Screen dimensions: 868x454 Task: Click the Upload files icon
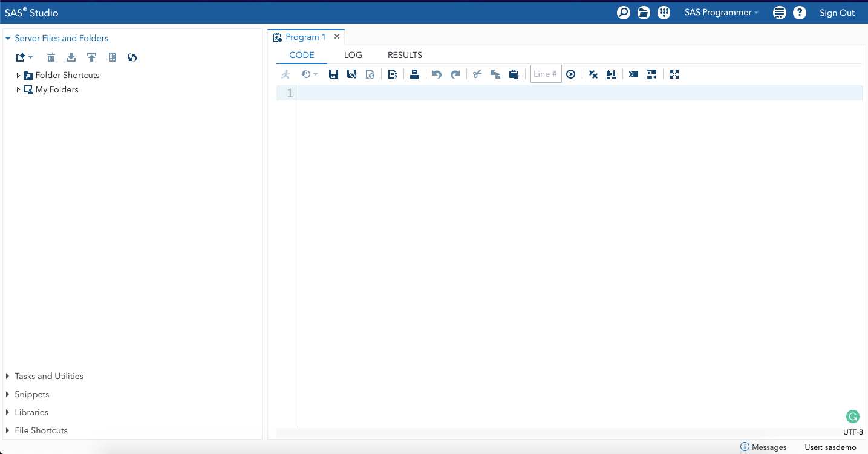click(91, 57)
